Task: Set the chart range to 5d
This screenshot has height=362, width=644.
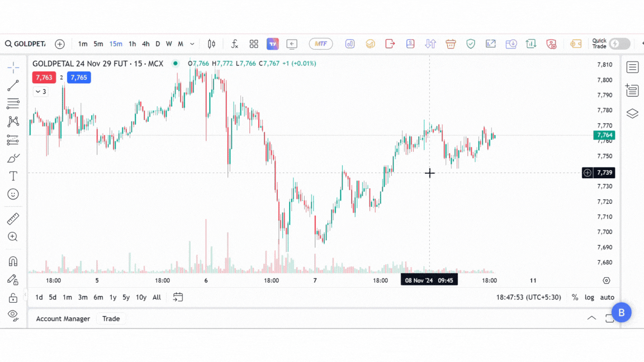Action: point(53,297)
